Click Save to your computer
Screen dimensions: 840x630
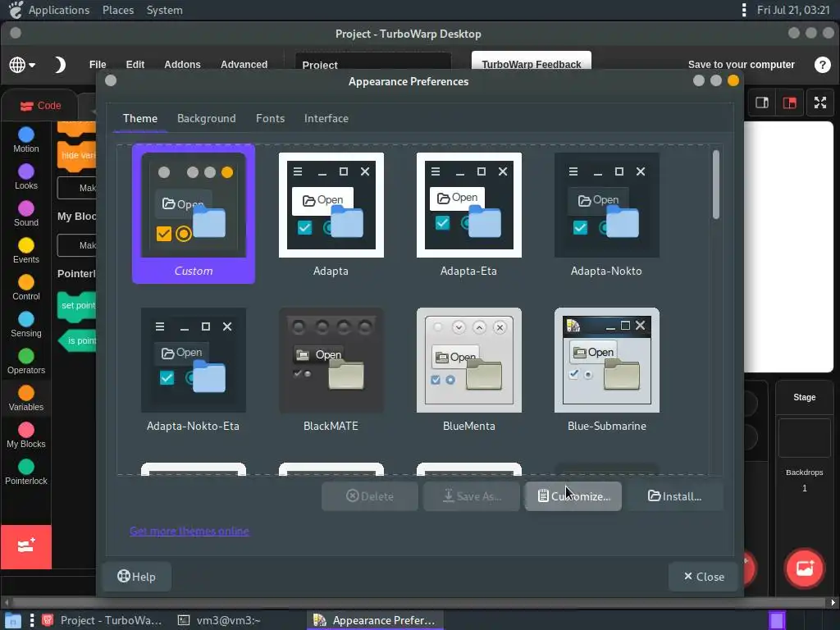point(741,64)
